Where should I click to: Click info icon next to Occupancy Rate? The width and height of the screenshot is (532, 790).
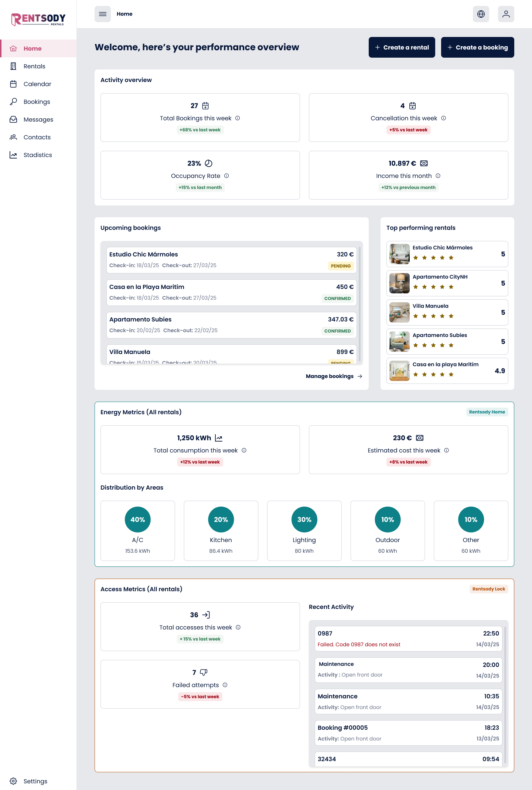tap(226, 176)
